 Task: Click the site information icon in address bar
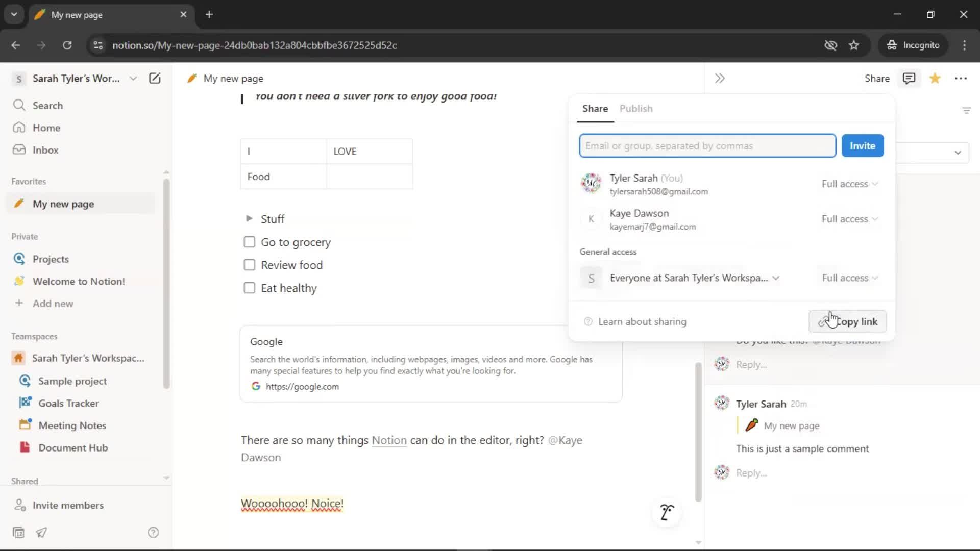pos(98,45)
